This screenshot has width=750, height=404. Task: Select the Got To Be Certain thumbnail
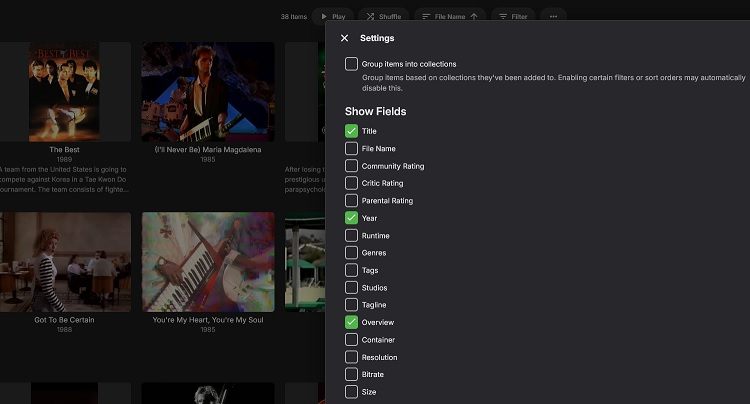click(x=64, y=262)
